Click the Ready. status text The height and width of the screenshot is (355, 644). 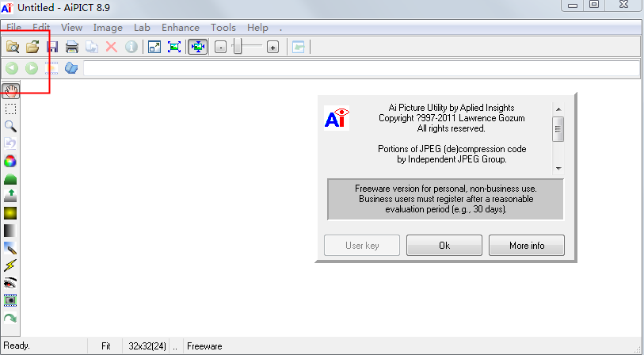click(17, 345)
